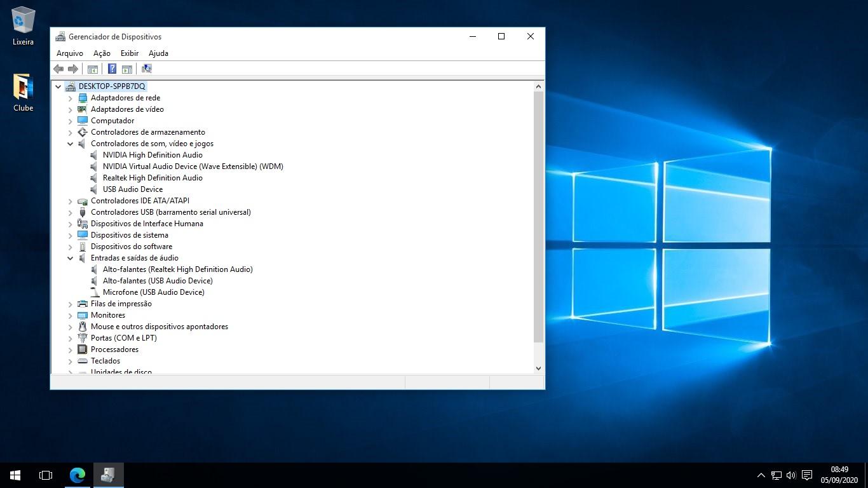The width and height of the screenshot is (868, 488).
Task: Click the IDE ATA/ATAPI controller icon
Action: 83,201
